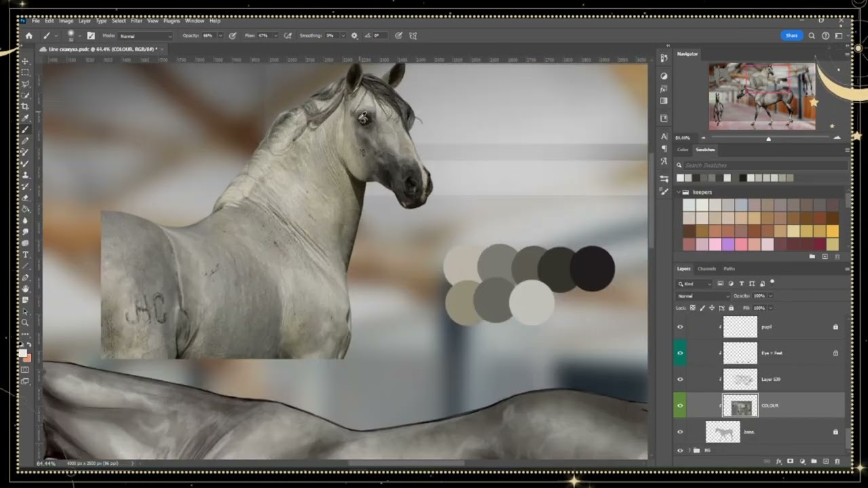This screenshot has height=488, width=868.
Task: Open smoothing options gear icon
Action: click(354, 35)
